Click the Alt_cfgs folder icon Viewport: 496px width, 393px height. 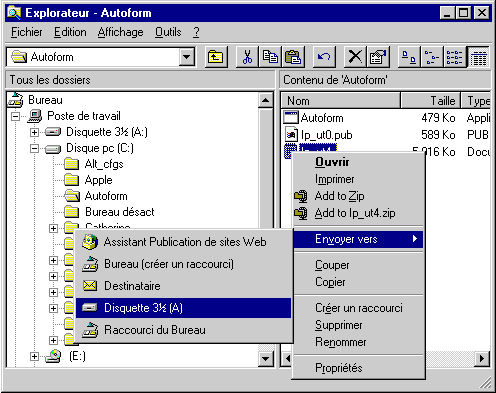71,164
